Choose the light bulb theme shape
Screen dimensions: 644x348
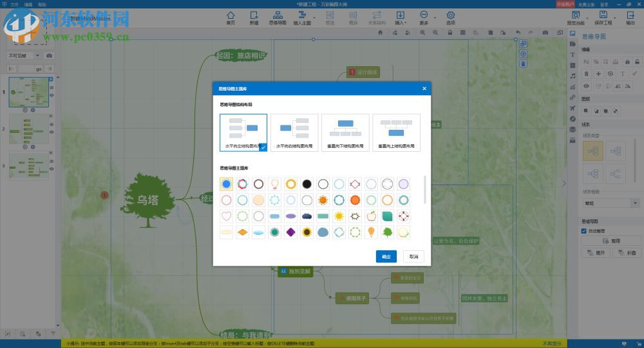(x=275, y=184)
